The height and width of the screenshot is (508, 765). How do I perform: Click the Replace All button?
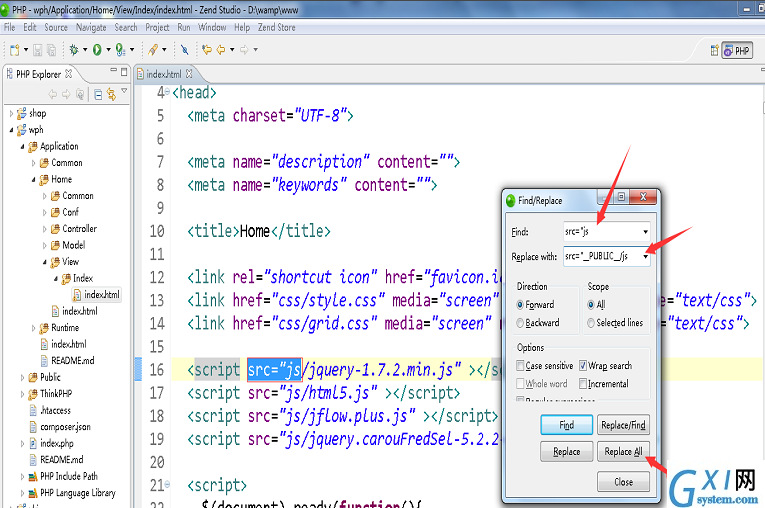click(623, 451)
